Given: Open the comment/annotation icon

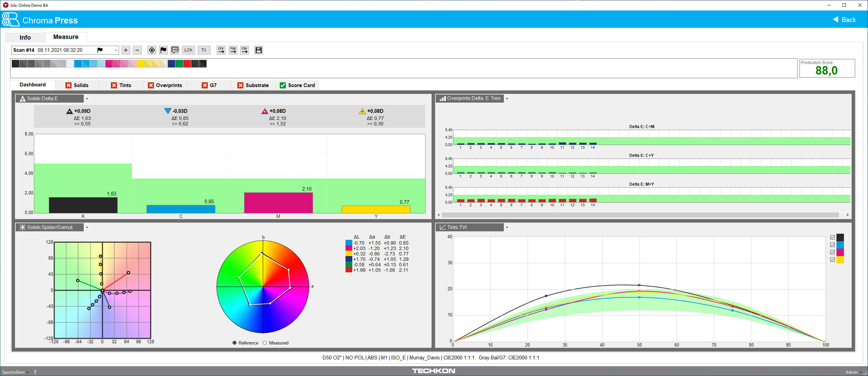Looking at the screenshot, I should pyautogui.click(x=175, y=50).
